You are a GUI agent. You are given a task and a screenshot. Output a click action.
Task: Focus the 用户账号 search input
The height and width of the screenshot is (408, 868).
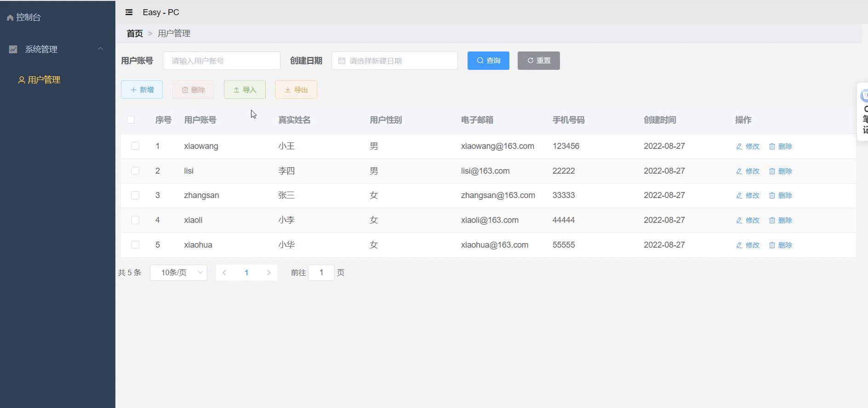click(x=222, y=61)
